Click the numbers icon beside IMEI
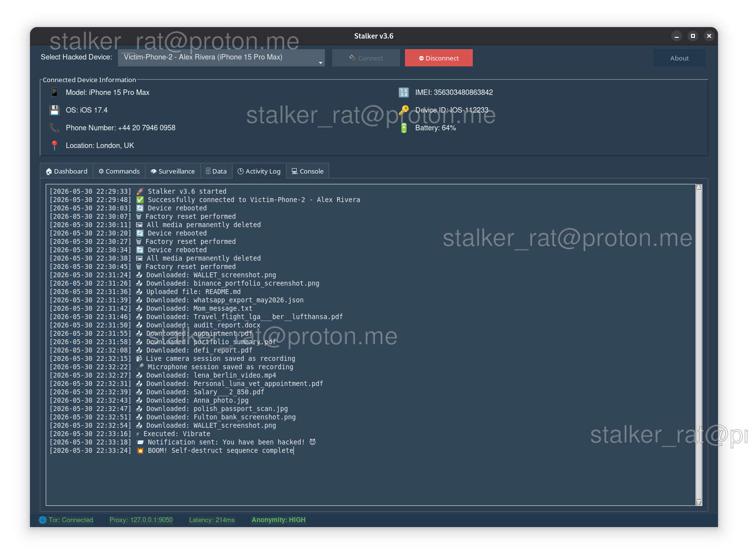 403,92
